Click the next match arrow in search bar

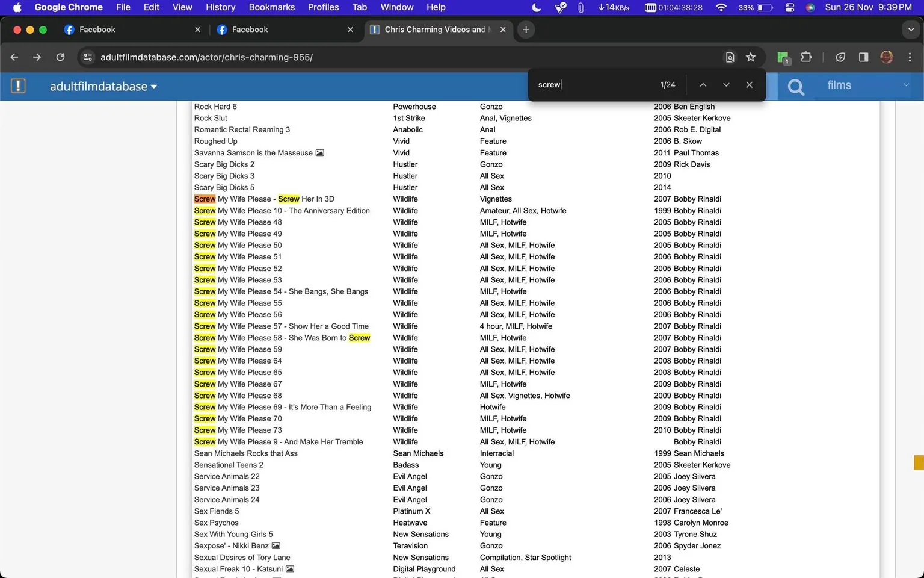click(x=725, y=85)
